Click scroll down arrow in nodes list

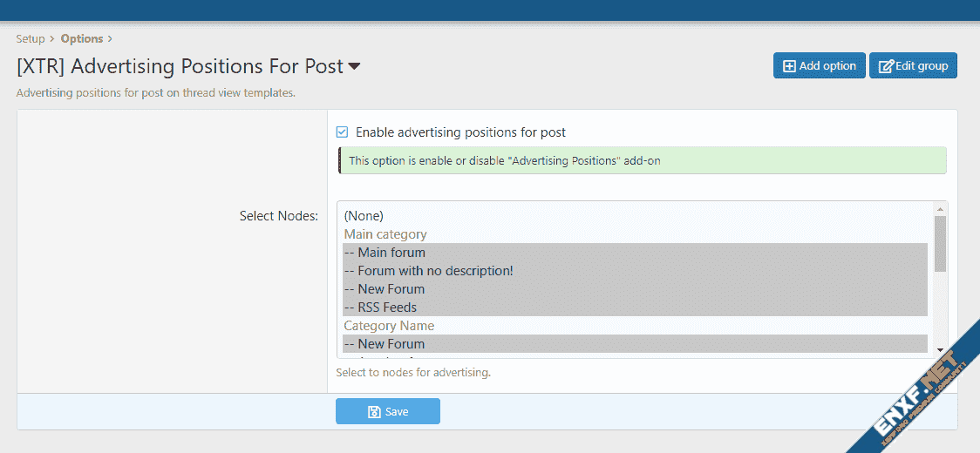coord(940,350)
